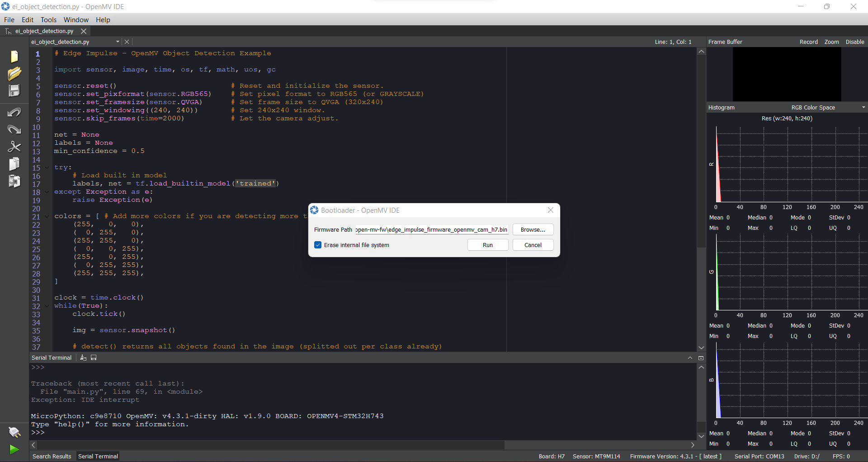Switch to the Search Results tab
This screenshot has width=868, height=462.
(52, 456)
